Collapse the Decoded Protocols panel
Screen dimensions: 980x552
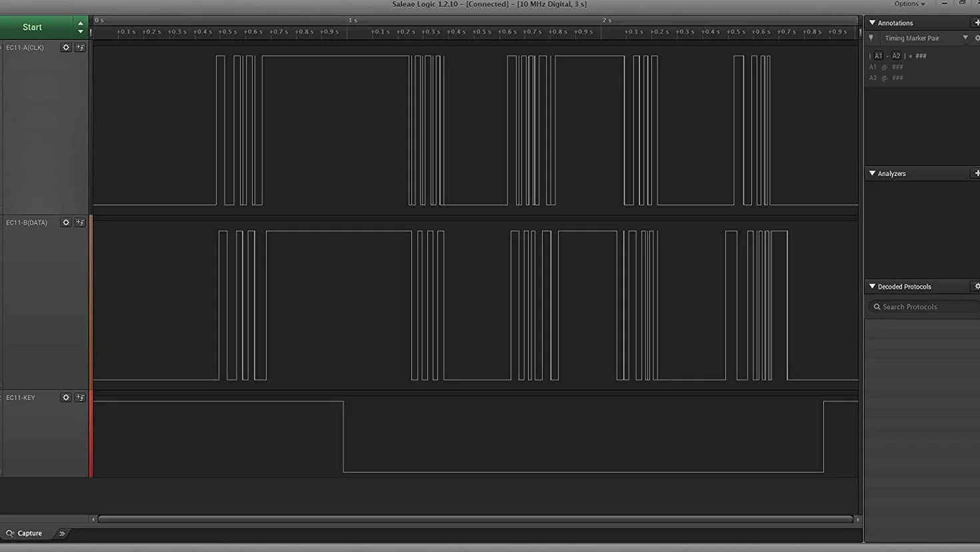point(872,287)
